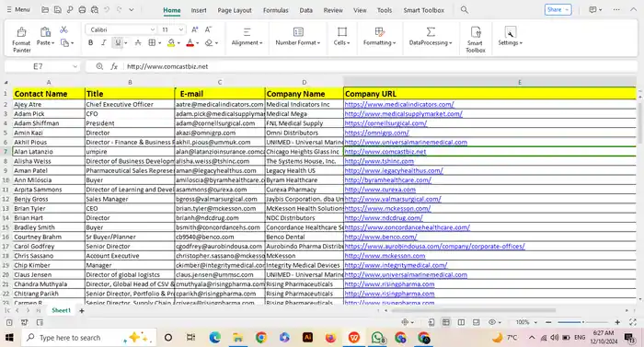644x347 pixels.
Task: Open link https://cornellsurgical.com/
Action: pos(385,123)
